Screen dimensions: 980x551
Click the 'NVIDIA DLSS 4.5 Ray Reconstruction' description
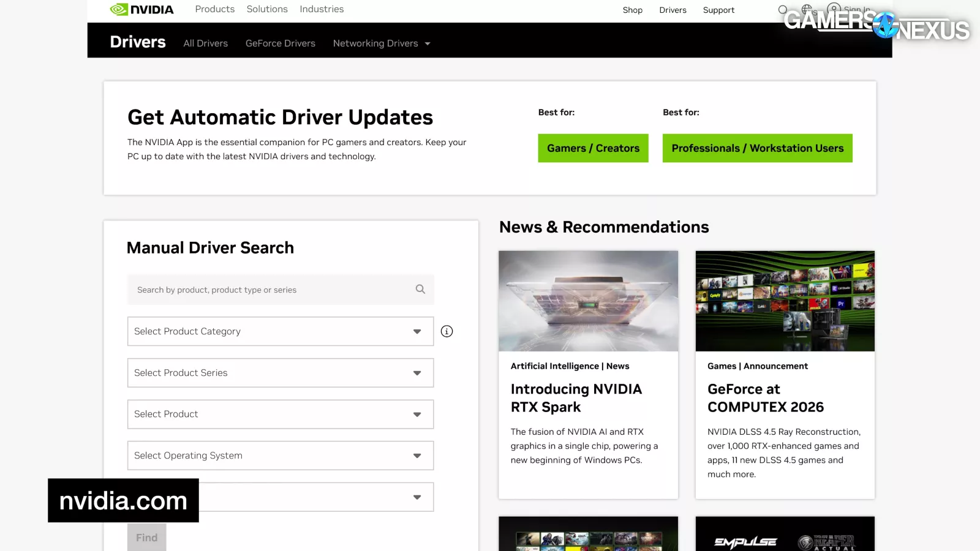784,453
